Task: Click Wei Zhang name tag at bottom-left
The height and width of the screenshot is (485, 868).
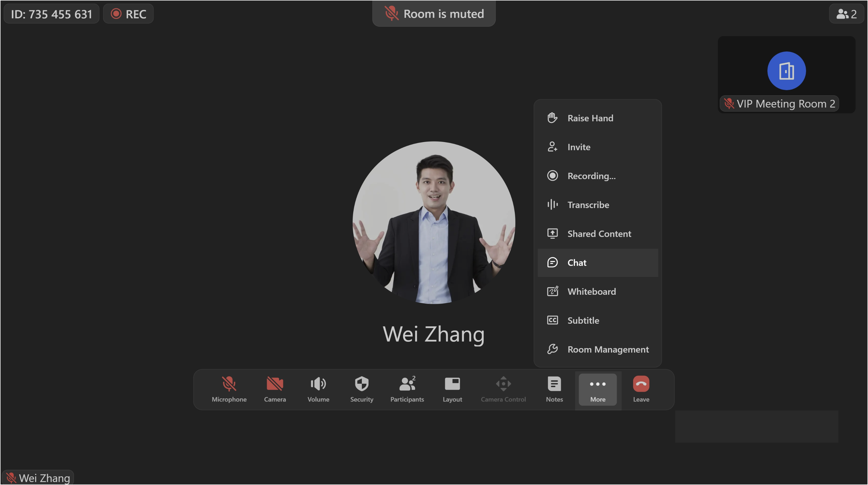Action: 38,478
